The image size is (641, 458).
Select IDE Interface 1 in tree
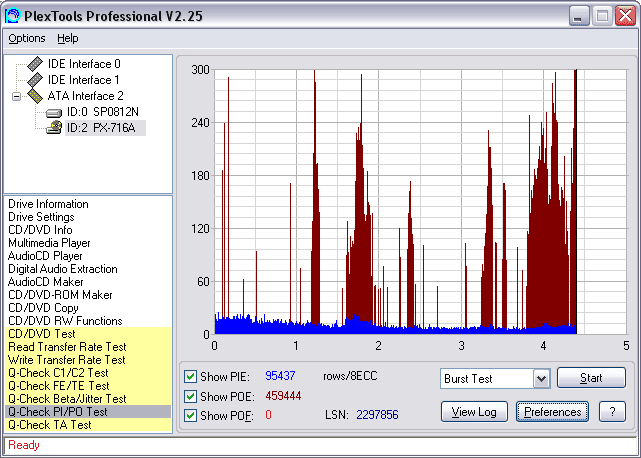pos(83,80)
